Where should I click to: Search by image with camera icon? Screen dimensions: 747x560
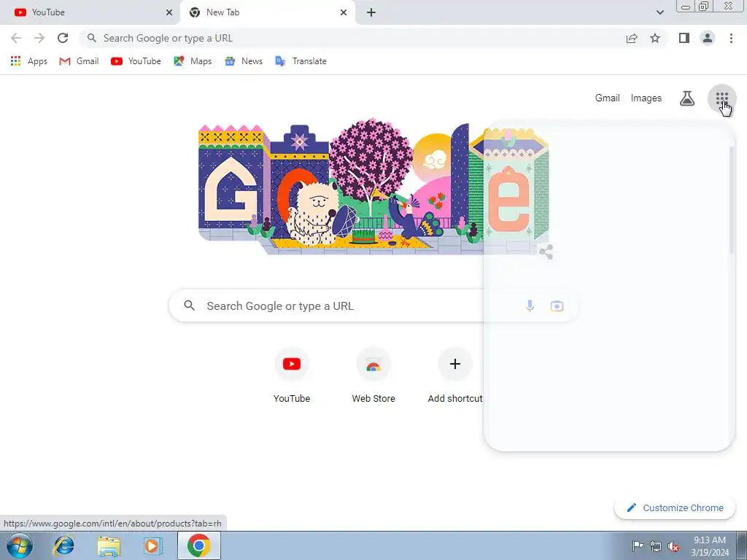557,306
